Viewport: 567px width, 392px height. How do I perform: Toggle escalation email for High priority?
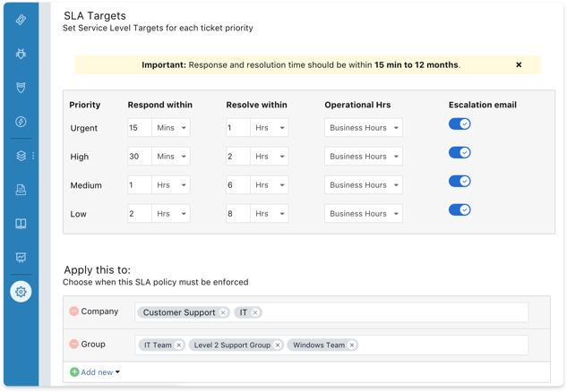coord(460,153)
